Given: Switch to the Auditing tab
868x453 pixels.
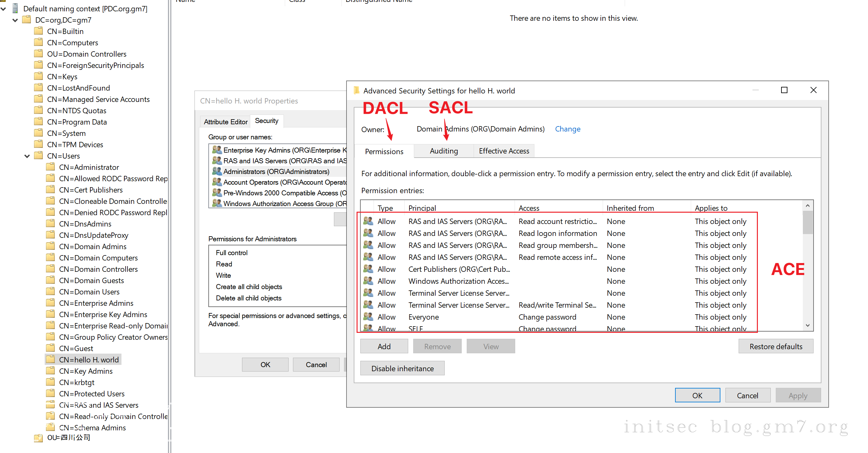Looking at the screenshot, I should click(x=443, y=151).
